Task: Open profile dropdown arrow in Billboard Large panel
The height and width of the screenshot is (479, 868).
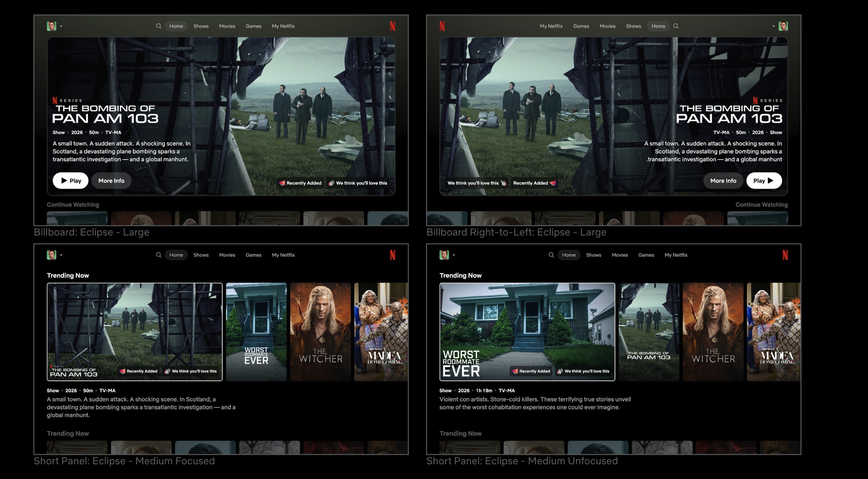Action: pyautogui.click(x=61, y=26)
